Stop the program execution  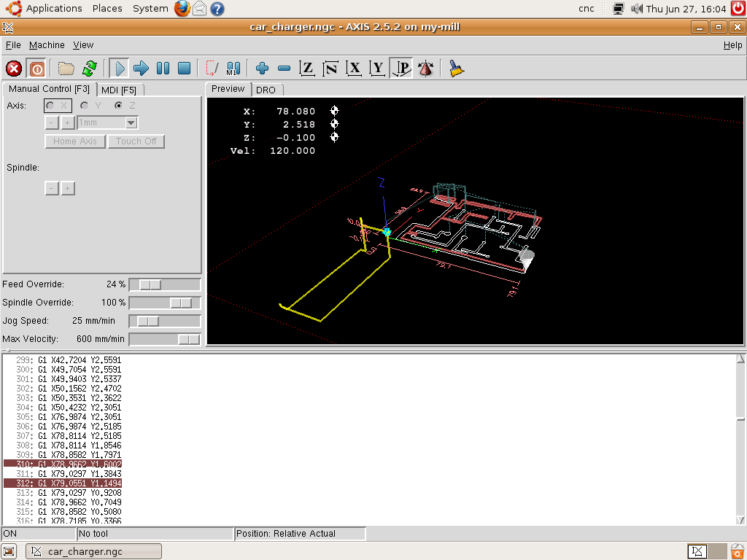point(185,69)
